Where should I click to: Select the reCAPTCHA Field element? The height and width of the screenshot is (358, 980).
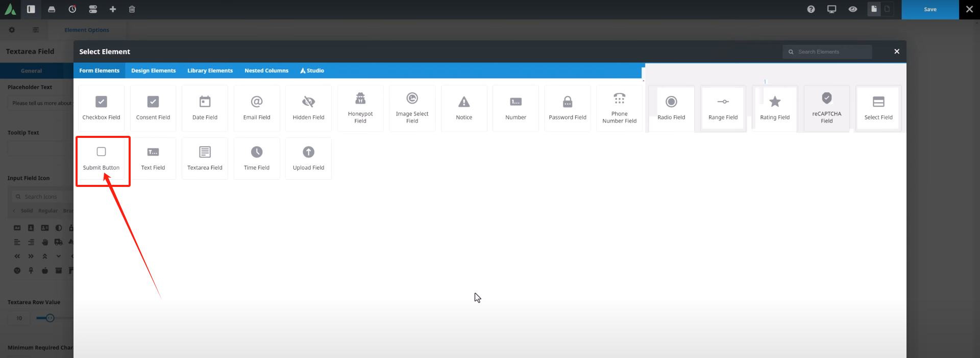click(x=826, y=108)
